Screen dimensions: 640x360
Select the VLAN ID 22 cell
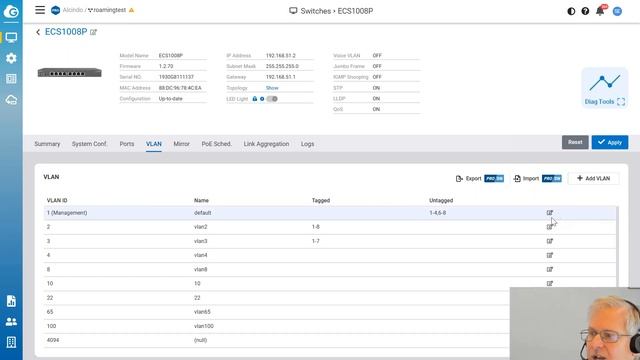(50, 298)
